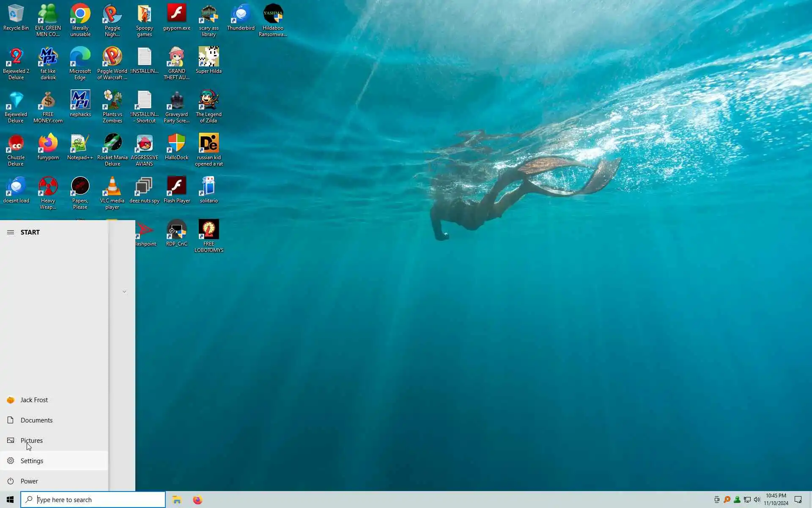The image size is (812, 508).
Task: Open the Microsoft Edge desktop shortcut
Action: [x=80, y=60]
